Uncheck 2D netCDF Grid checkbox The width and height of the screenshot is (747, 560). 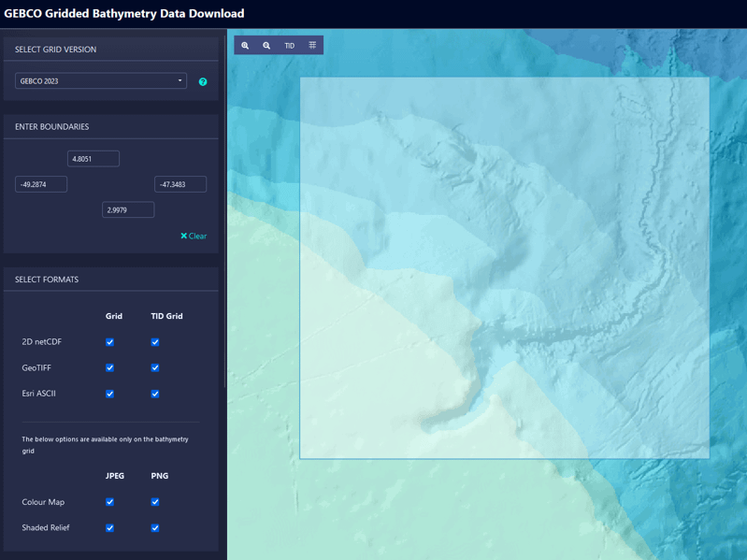[110, 342]
